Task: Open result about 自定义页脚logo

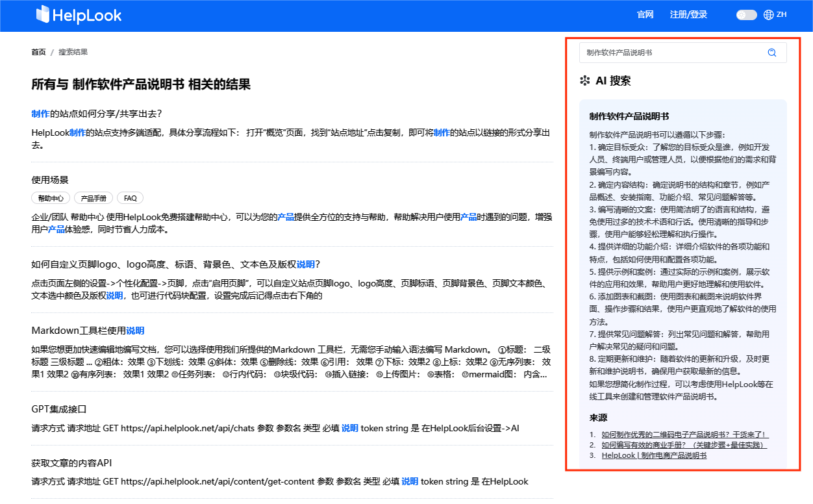Action: pos(176,264)
